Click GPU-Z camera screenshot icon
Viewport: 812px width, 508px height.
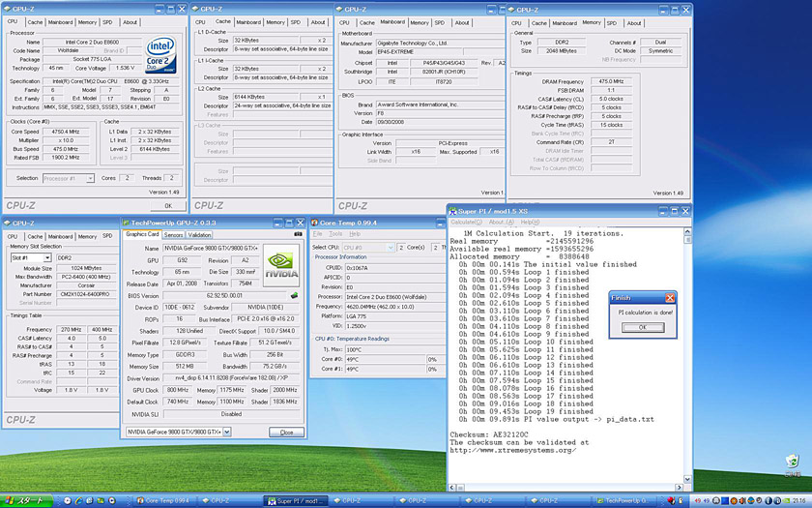click(x=298, y=234)
